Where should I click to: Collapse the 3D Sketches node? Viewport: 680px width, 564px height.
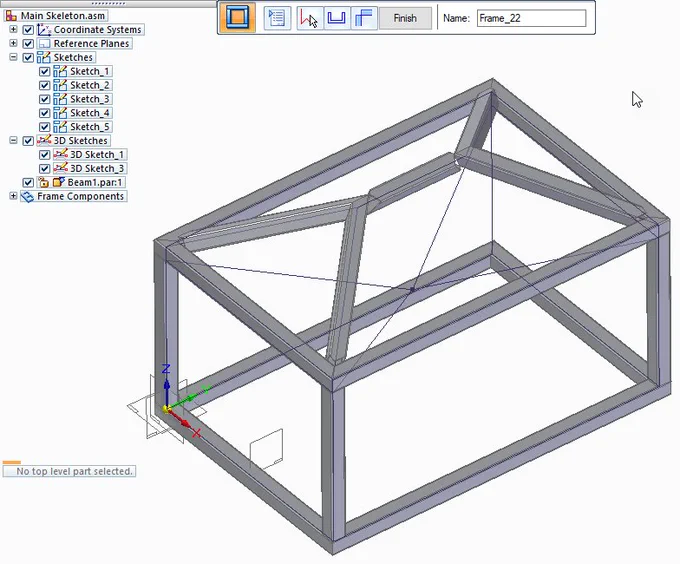(13, 140)
